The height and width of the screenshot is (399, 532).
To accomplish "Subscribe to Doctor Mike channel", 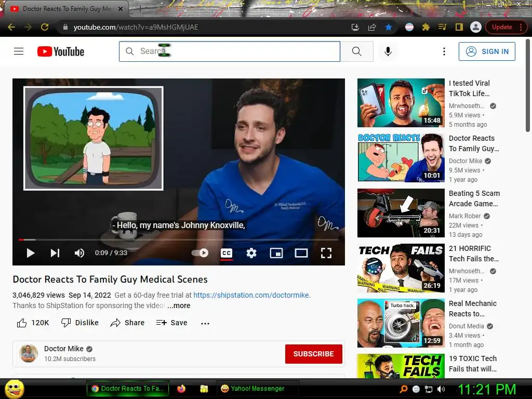I will click(313, 354).
